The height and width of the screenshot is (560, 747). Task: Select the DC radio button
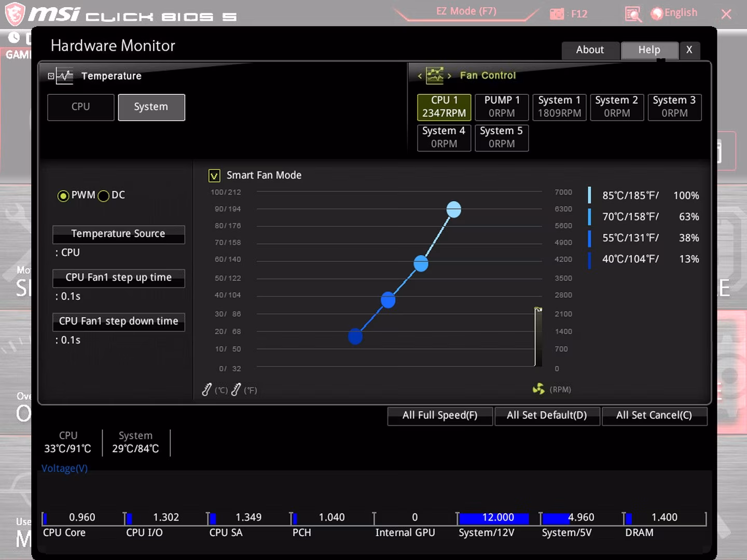[x=104, y=196]
